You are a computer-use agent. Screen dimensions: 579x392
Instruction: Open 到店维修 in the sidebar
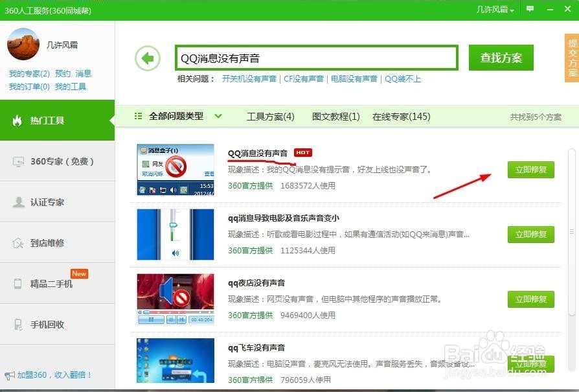[57, 243]
